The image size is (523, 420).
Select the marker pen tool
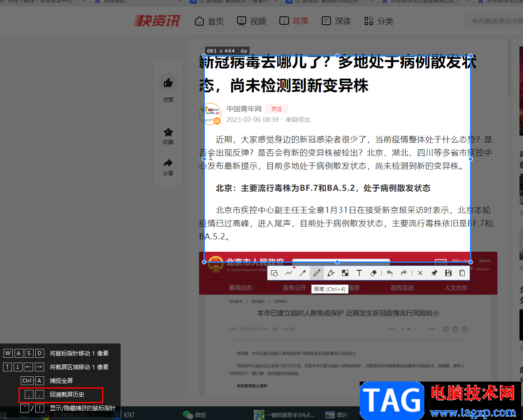(x=331, y=273)
